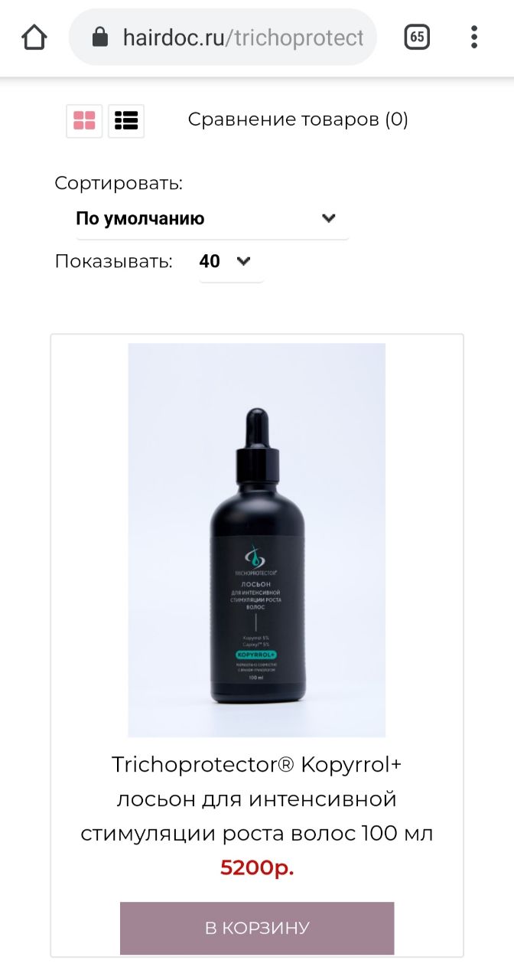Open site security info via the lock icon
This screenshot has width=514, height=980.
(x=99, y=37)
